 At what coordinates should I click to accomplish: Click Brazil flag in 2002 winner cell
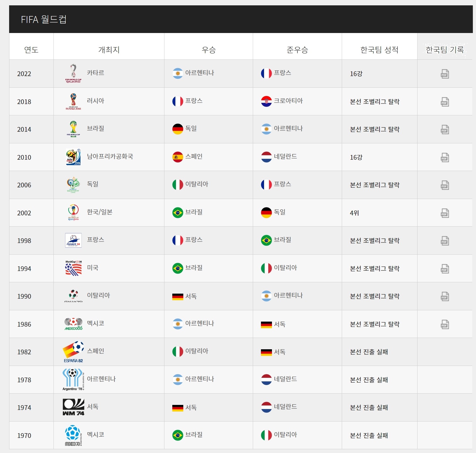point(178,213)
